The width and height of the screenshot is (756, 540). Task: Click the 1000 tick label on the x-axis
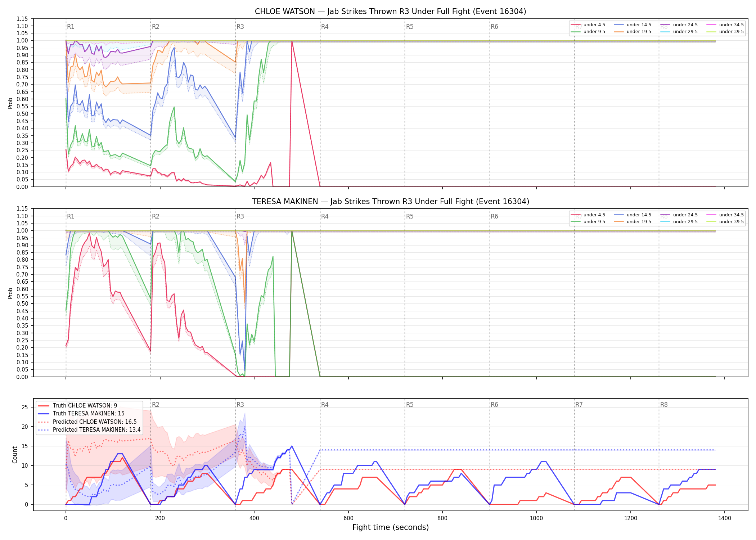pyautogui.click(x=536, y=518)
